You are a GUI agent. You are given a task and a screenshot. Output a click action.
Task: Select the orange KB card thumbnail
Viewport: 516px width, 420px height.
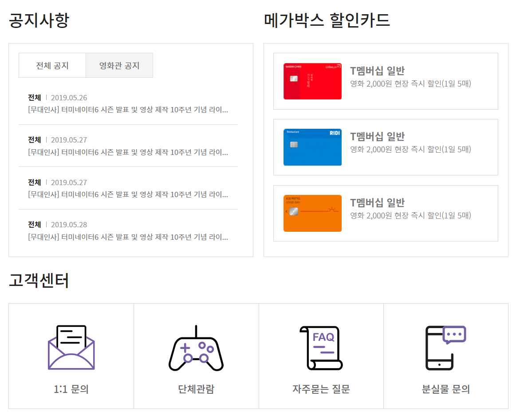312,214
